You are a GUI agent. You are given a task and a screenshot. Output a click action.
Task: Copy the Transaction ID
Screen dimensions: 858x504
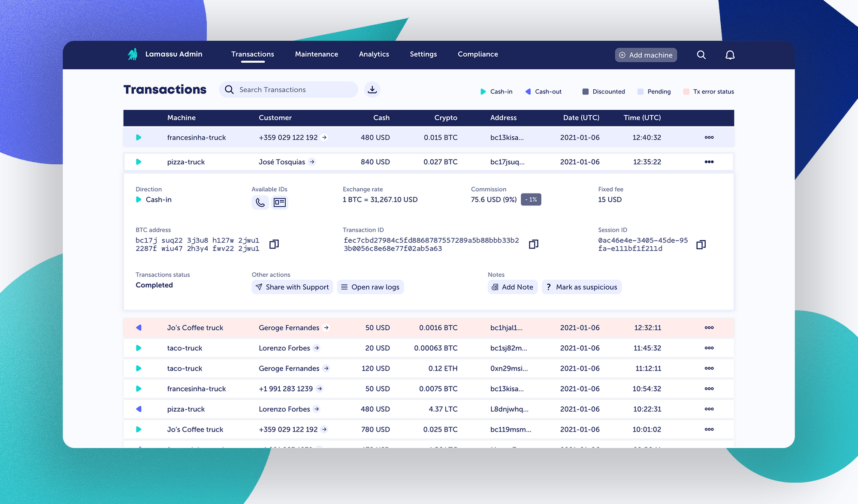pyautogui.click(x=533, y=244)
